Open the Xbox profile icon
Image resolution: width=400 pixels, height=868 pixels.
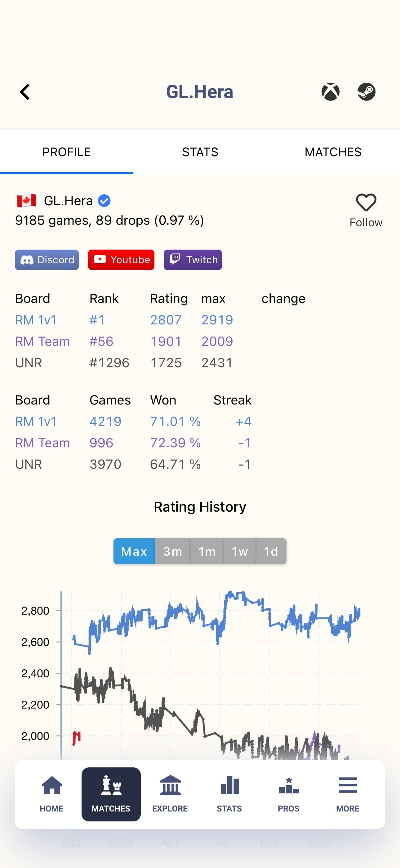click(330, 92)
